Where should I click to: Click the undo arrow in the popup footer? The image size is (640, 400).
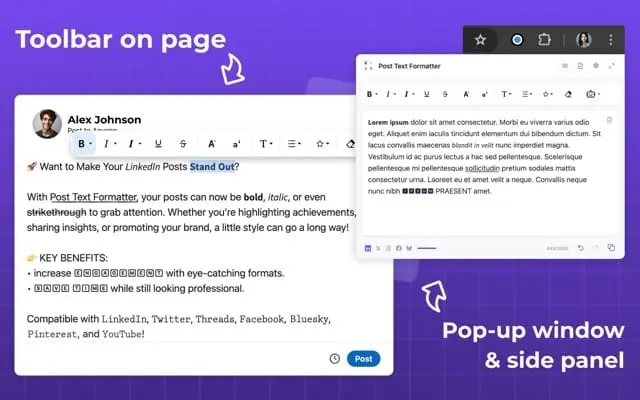580,248
